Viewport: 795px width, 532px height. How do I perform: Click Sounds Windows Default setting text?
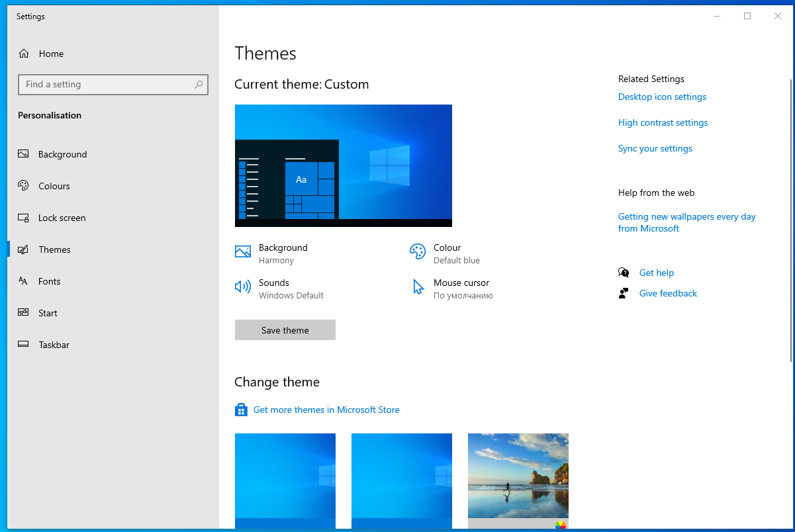(291, 289)
